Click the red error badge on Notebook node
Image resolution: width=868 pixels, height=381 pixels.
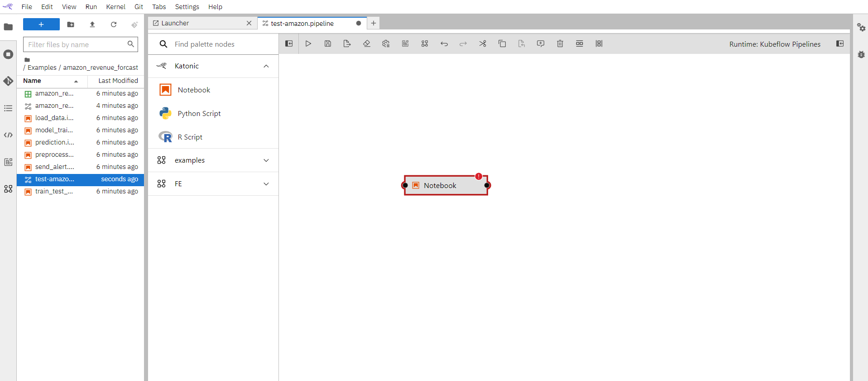coord(479,176)
